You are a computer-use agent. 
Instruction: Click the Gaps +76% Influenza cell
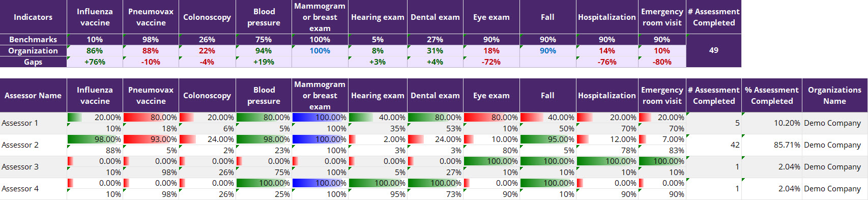coord(95,62)
